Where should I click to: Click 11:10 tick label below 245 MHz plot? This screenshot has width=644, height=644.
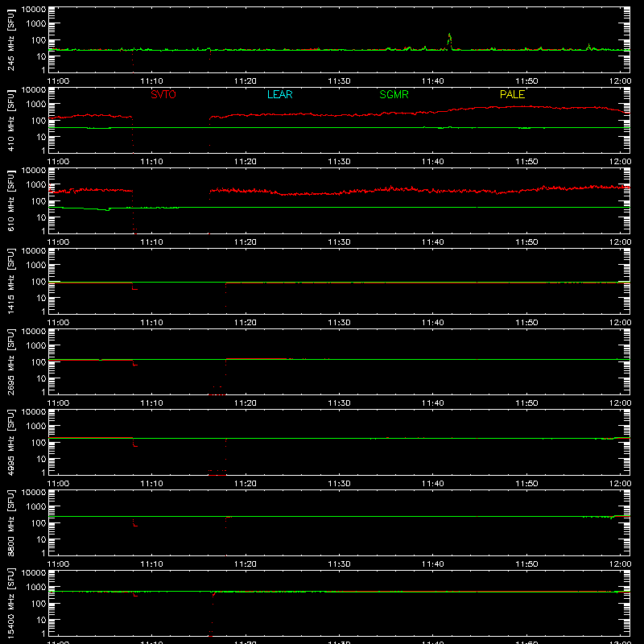tap(151, 81)
